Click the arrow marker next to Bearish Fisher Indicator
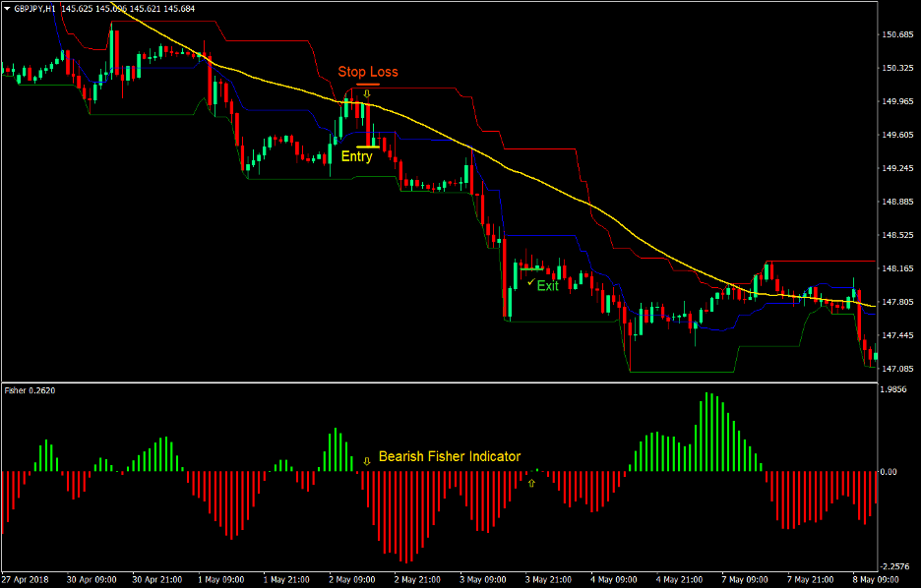Screen dimensions: 921x588 coord(366,461)
